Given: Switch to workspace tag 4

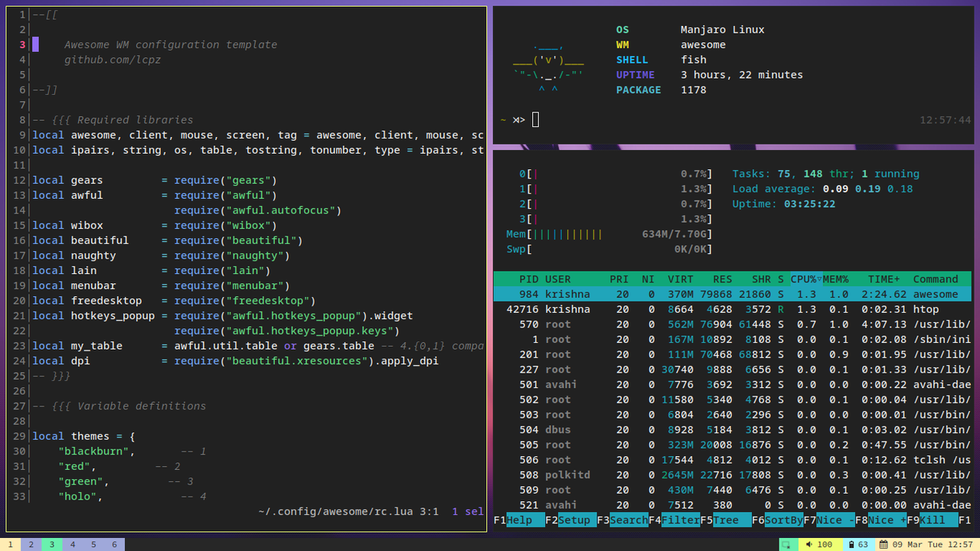Looking at the screenshot, I should click(73, 544).
